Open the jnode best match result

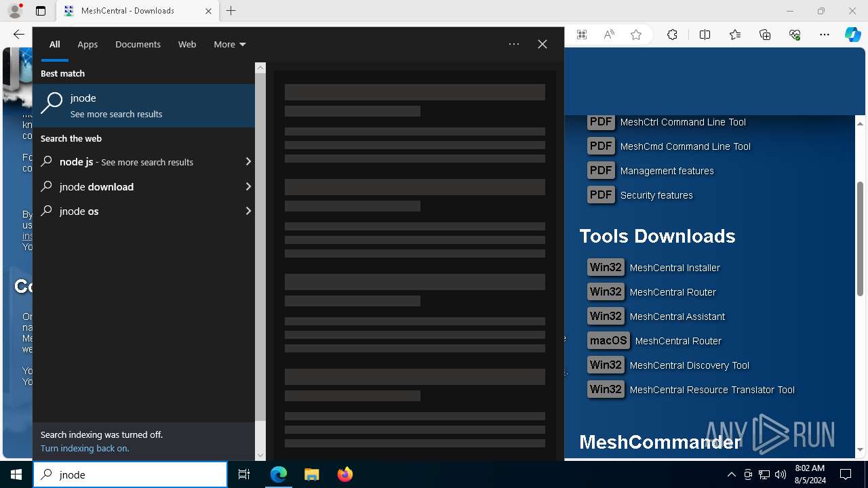[x=144, y=106]
